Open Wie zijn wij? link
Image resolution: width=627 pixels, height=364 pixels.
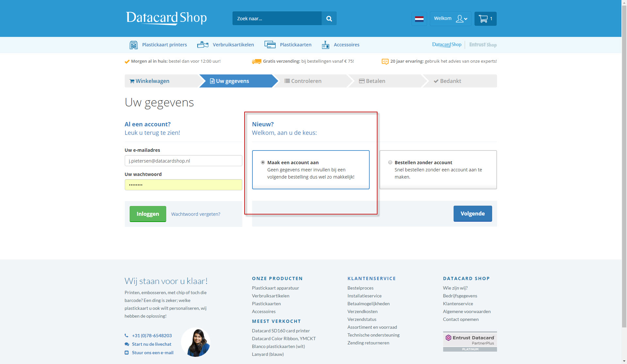coord(455,288)
